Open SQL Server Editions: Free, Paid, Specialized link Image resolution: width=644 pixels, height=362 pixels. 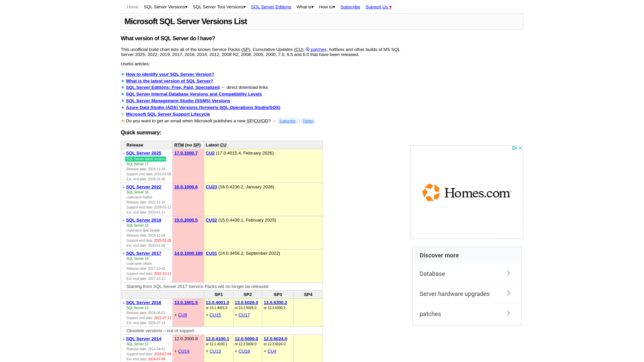tap(173, 87)
